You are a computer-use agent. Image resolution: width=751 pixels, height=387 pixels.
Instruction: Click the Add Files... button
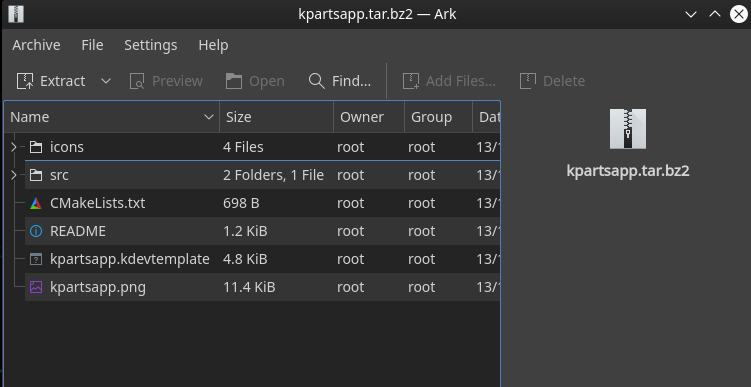click(449, 81)
